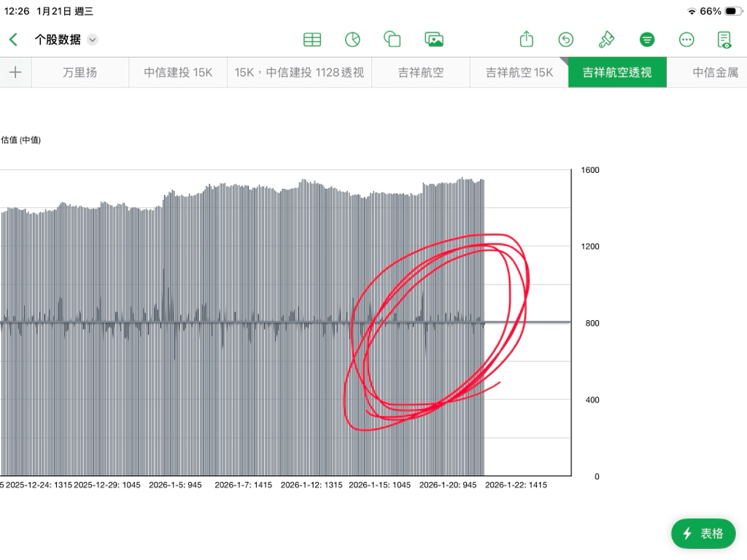Insert a chart with the pie chart icon
The height and width of the screenshot is (560, 747).
pyautogui.click(x=352, y=39)
